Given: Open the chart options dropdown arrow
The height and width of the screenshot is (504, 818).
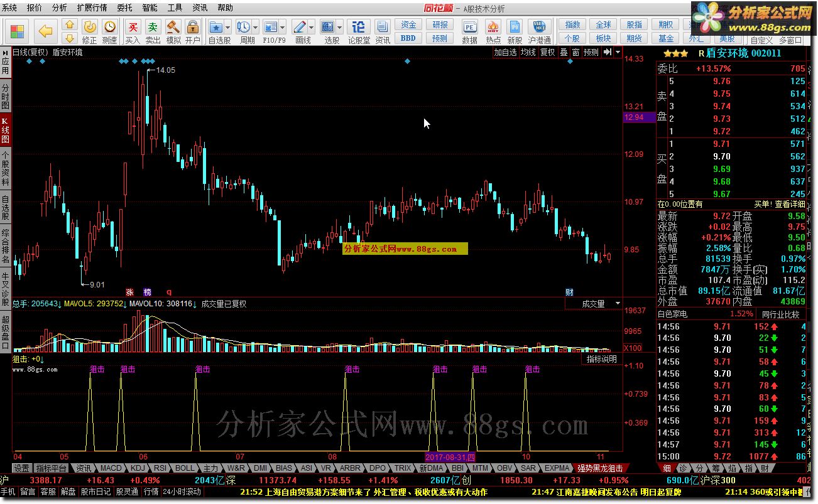Looking at the screenshot, I should click(618, 53).
